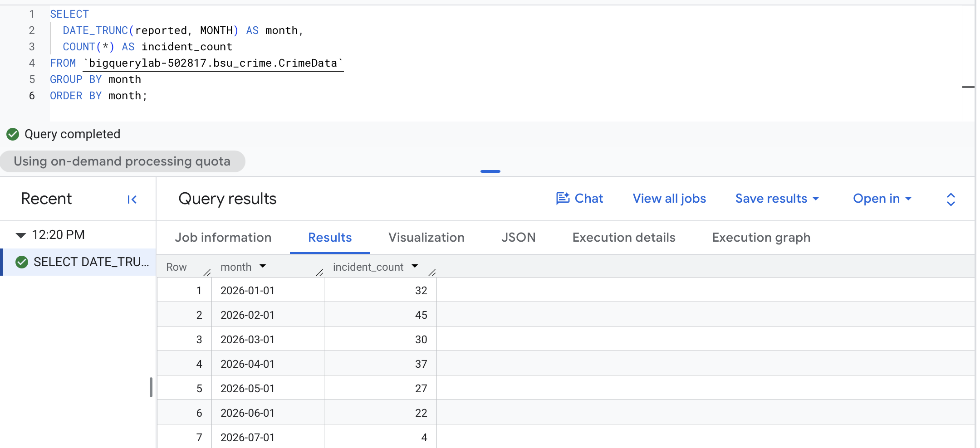The width and height of the screenshot is (980, 448).
Task: Click editor line 2 DATE_TRUNC code
Action: (183, 30)
